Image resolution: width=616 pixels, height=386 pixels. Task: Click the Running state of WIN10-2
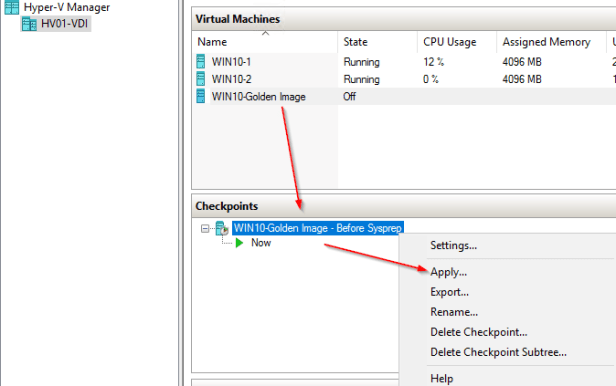pos(361,79)
